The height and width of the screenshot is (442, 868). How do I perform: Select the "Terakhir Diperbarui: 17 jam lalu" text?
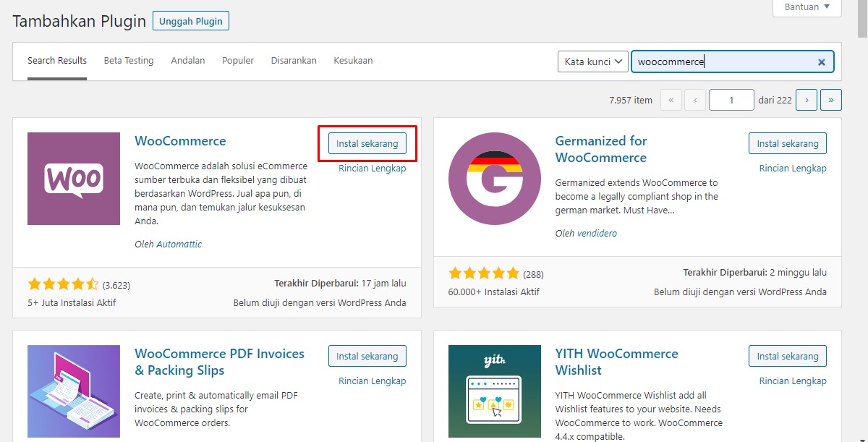click(x=340, y=284)
